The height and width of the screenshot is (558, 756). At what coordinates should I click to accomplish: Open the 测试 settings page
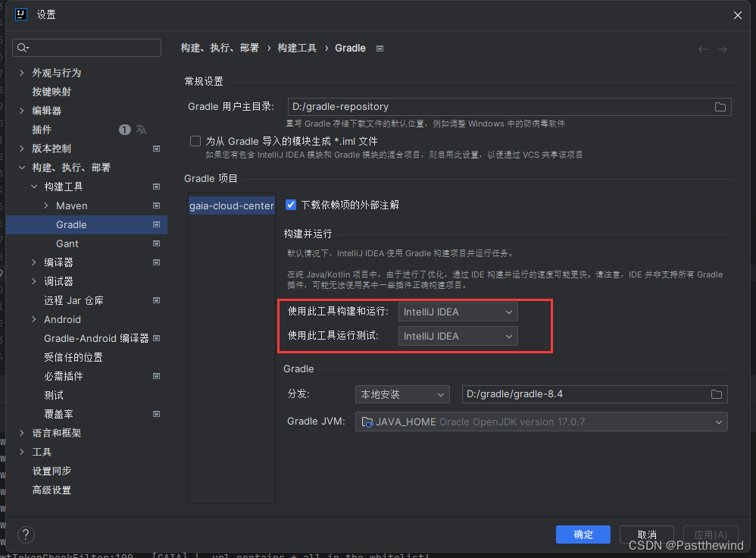click(x=54, y=395)
